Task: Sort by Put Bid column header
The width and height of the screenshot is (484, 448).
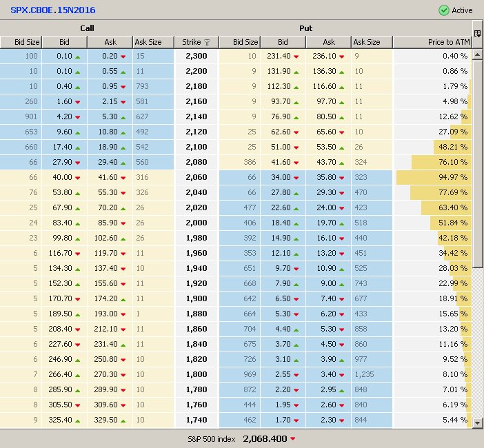Action: (283, 42)
